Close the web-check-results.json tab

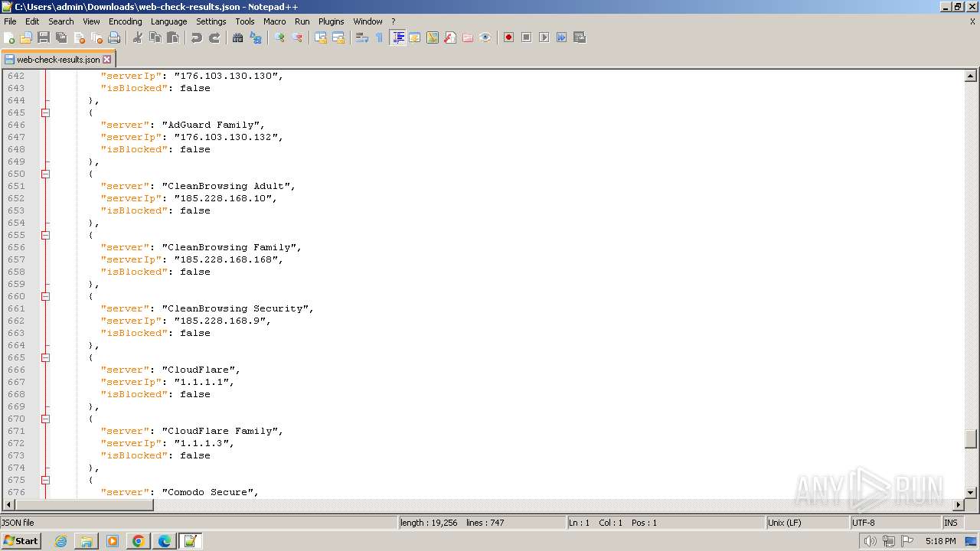click(x=107, y=59)
